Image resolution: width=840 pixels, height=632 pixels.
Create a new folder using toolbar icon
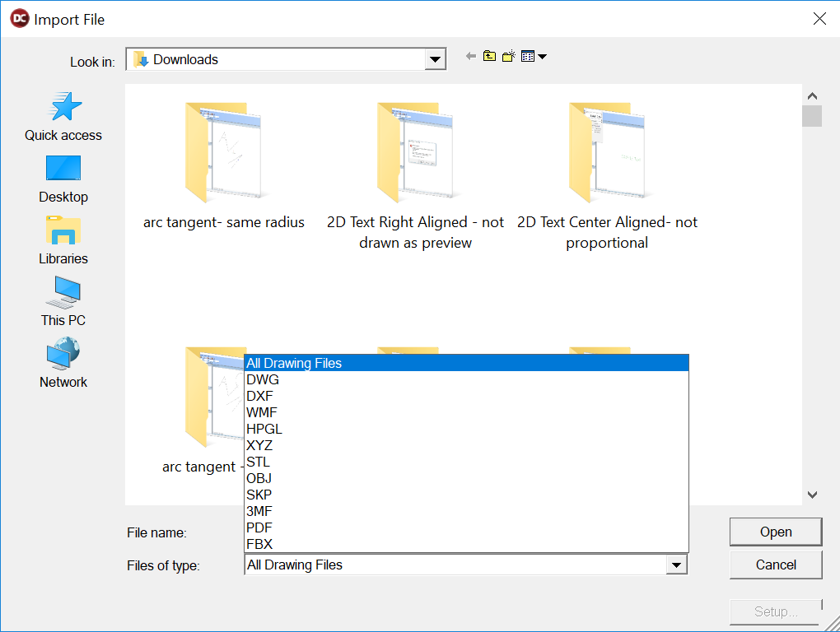coord(509,56)
